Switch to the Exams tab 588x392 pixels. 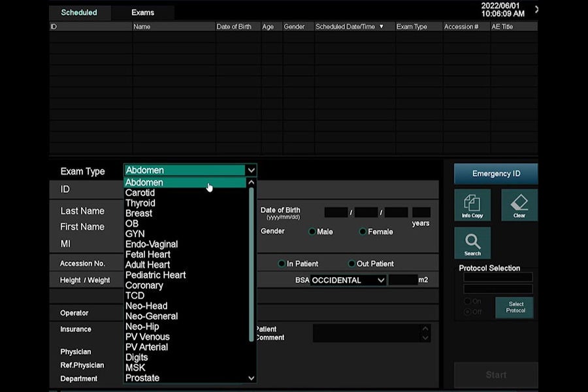[x=143, y=13]
